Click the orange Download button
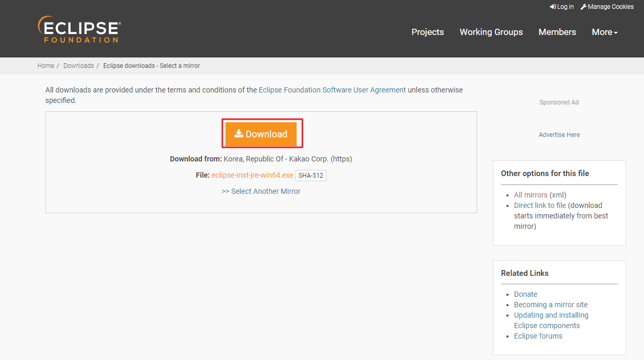This screenshot has height=360, width=644. (x=261, y=134)
